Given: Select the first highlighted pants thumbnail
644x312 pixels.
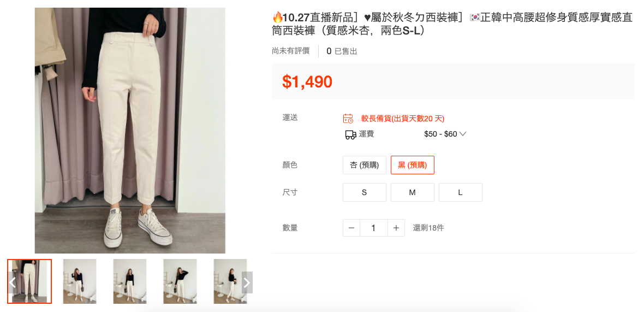Looking at the screenshot, I should click(x=29, y=281).
